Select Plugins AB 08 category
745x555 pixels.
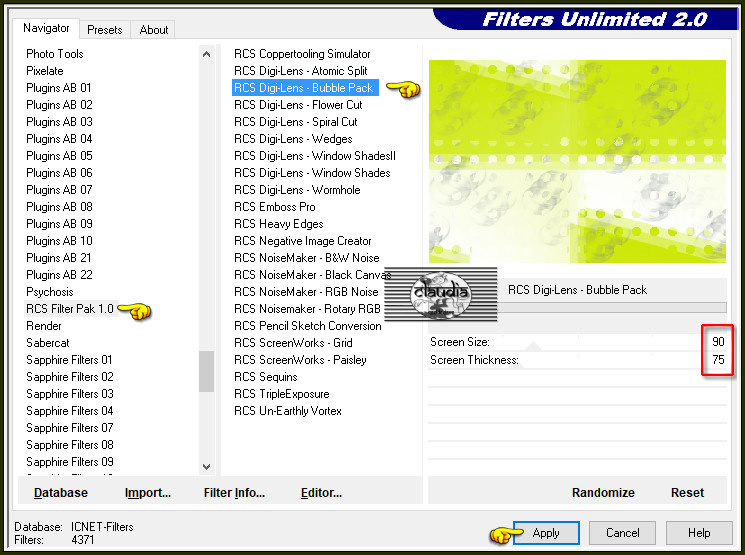[x=59, y=207]
